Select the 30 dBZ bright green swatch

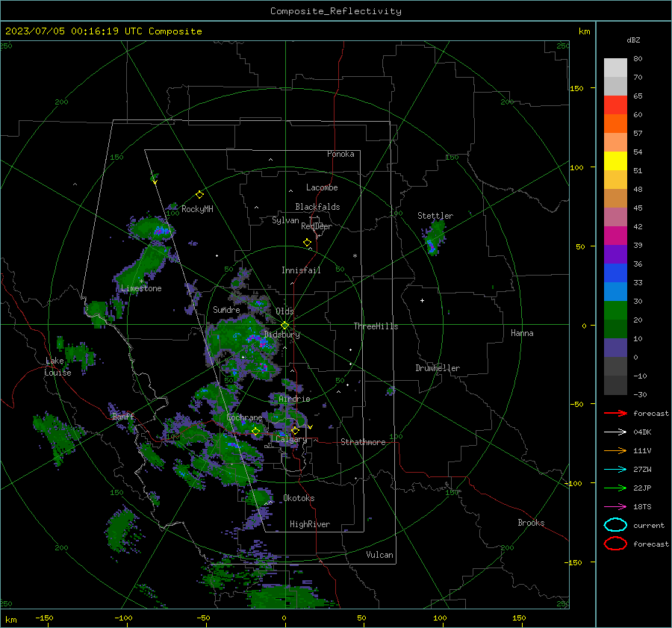tap(615, 311)
